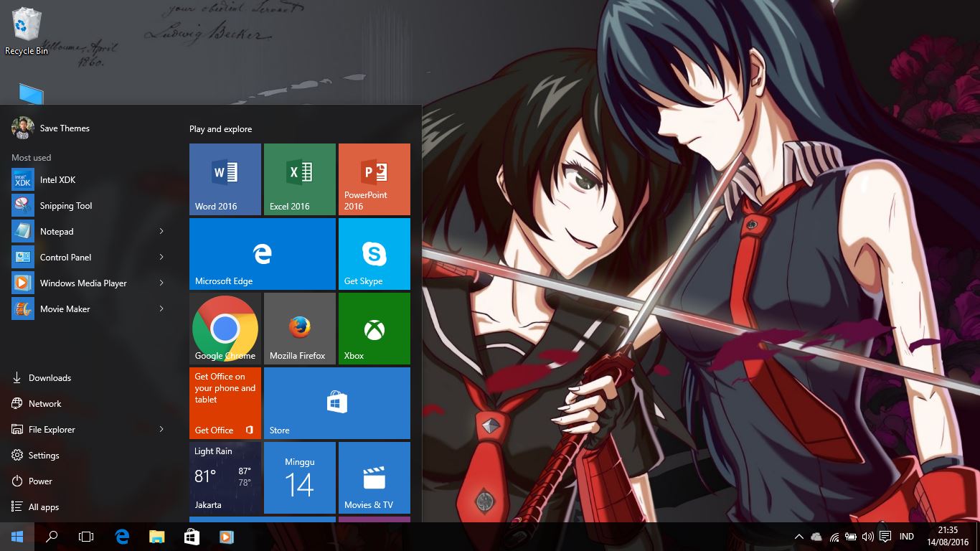Launch Windows Media Player from Most used
This screenshot has width=980, height=551.
tap(89, 283)
